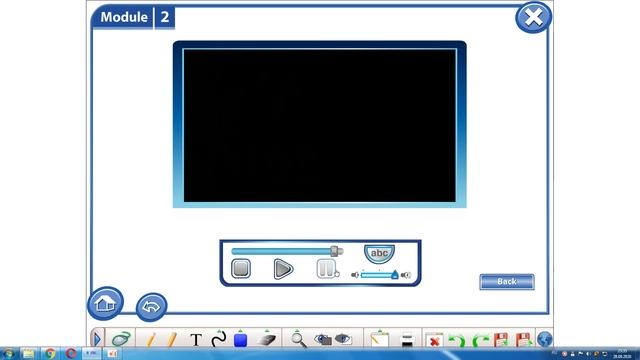Screen dimensions: 640x360
Task: Click the second red floppy disk icon
Action: 524,340
